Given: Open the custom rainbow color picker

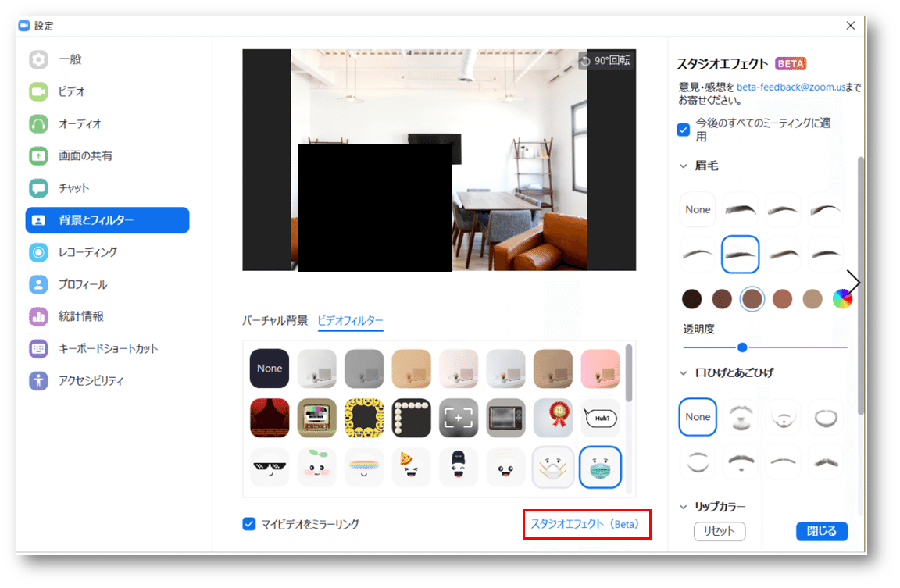Looking at the screenshot, I should pos(842,299).
